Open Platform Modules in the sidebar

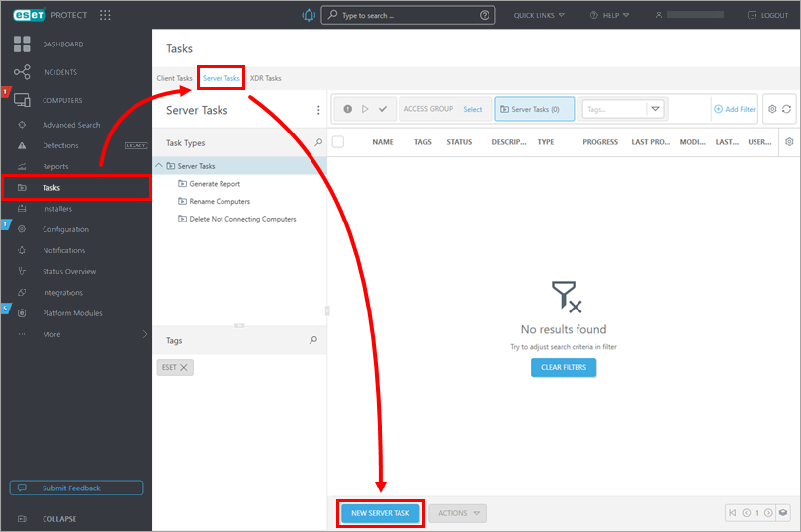[72, 313]
